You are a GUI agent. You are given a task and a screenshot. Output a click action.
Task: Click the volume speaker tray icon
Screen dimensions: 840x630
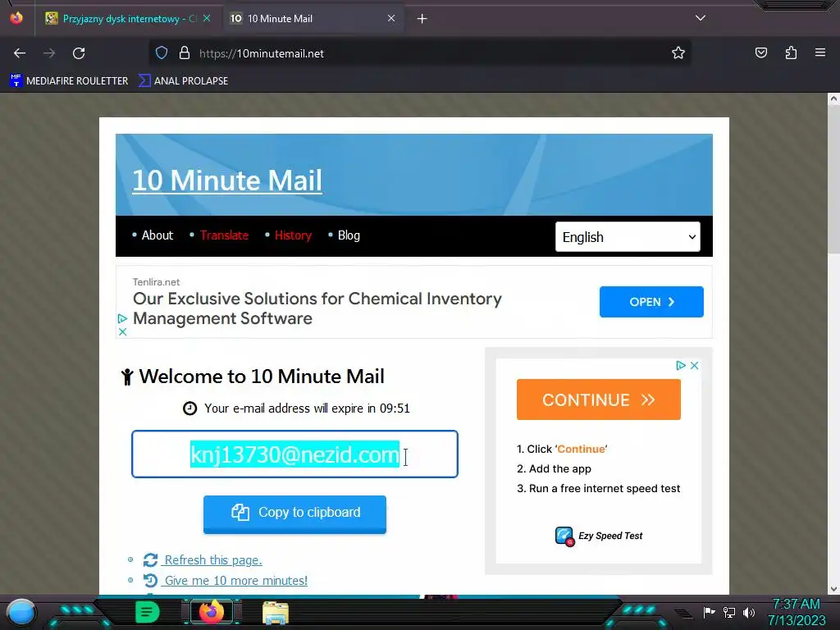coord(749,612)
